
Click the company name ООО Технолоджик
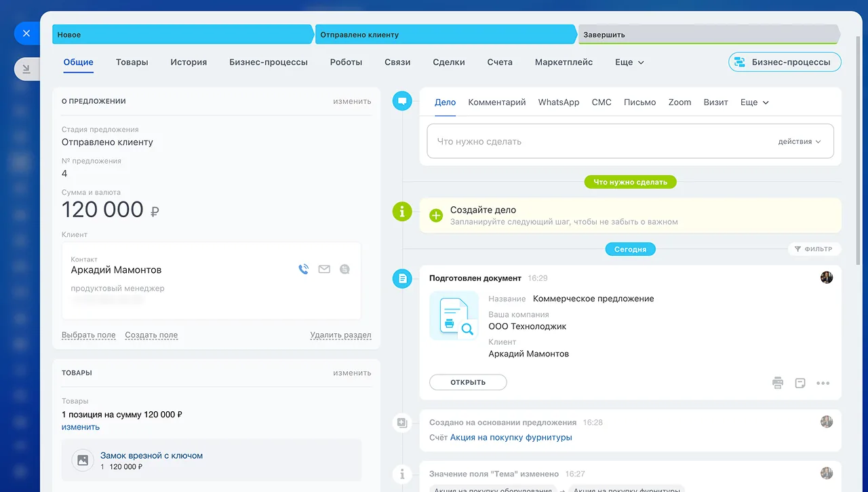pyautogui.click(x=528, y=326)
